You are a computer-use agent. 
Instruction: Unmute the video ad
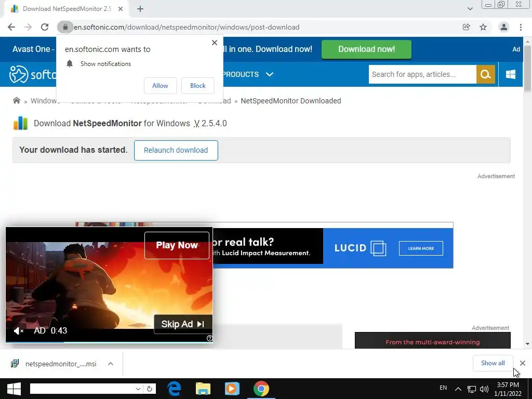pyautogui.click(x=18, y=331)
